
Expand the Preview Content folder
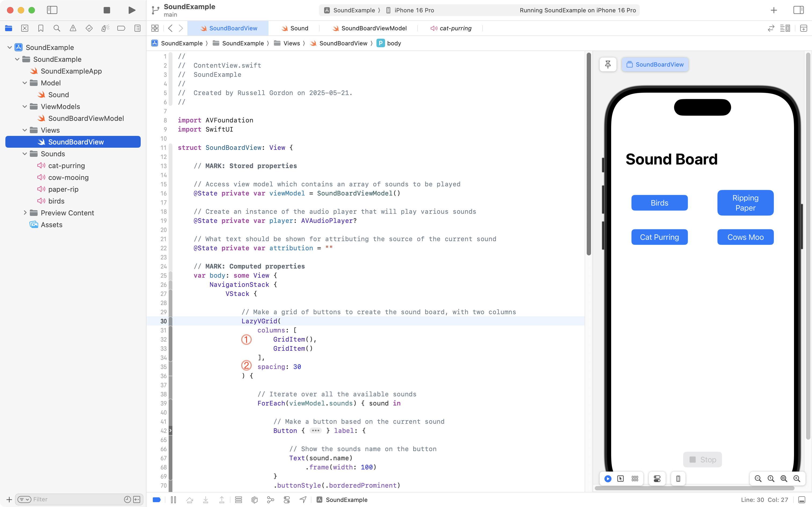25,213
